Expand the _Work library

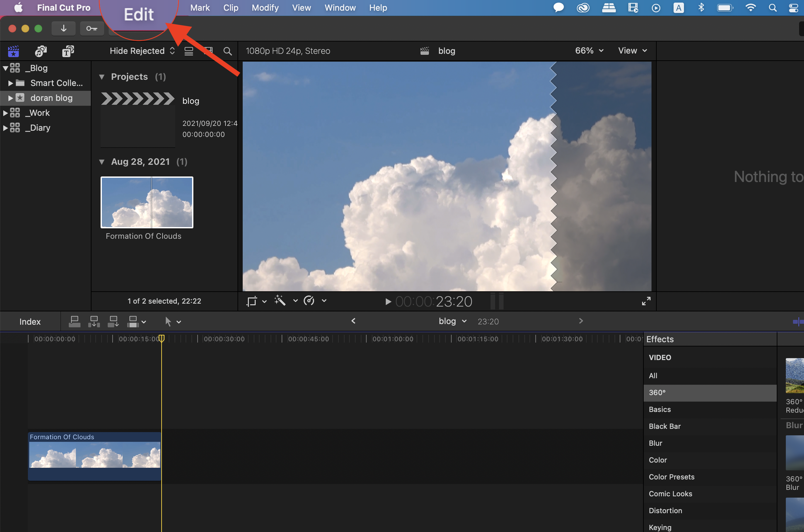coord(5,113)
